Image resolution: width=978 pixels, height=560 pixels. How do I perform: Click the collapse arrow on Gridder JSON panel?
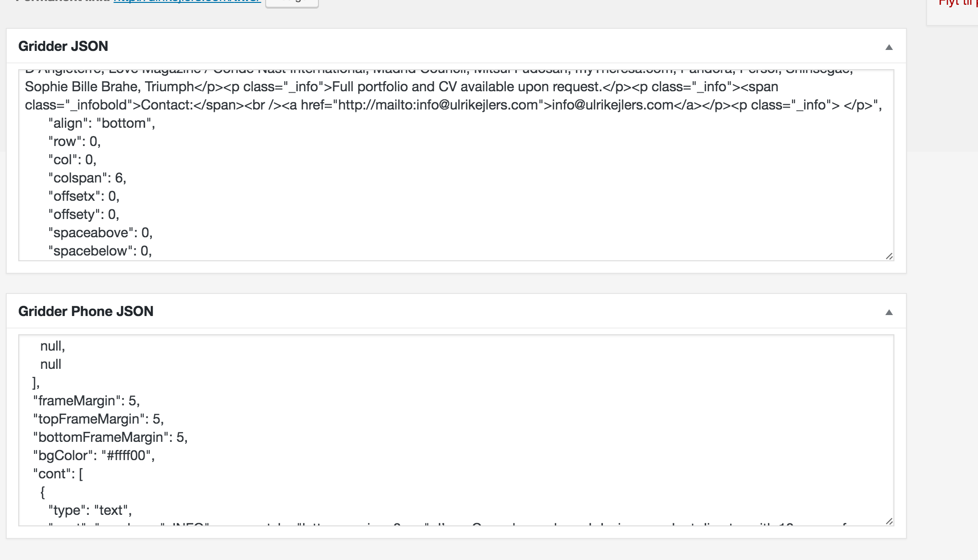[890, 46]
